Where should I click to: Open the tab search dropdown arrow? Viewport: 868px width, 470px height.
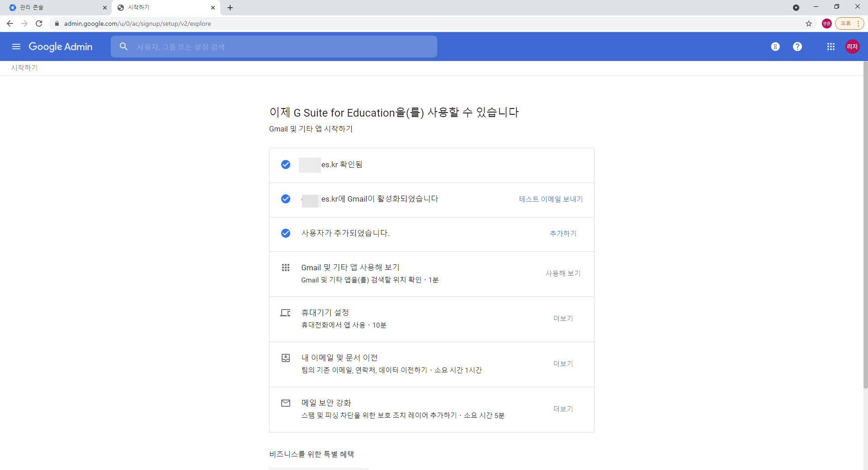tap(796, 8)
